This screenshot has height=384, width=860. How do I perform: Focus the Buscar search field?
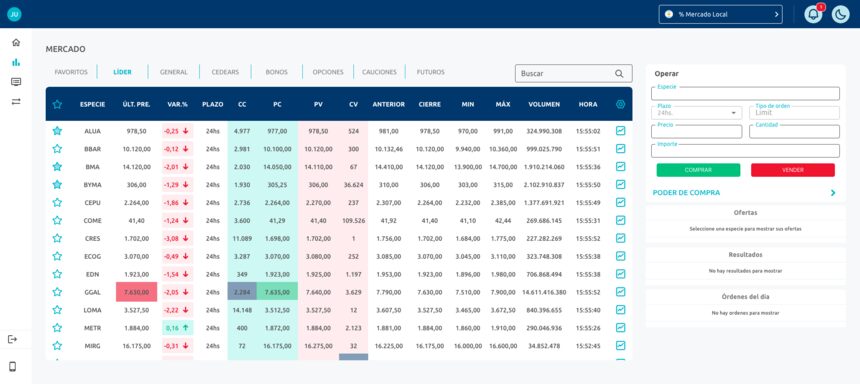(x=573, y=74)
